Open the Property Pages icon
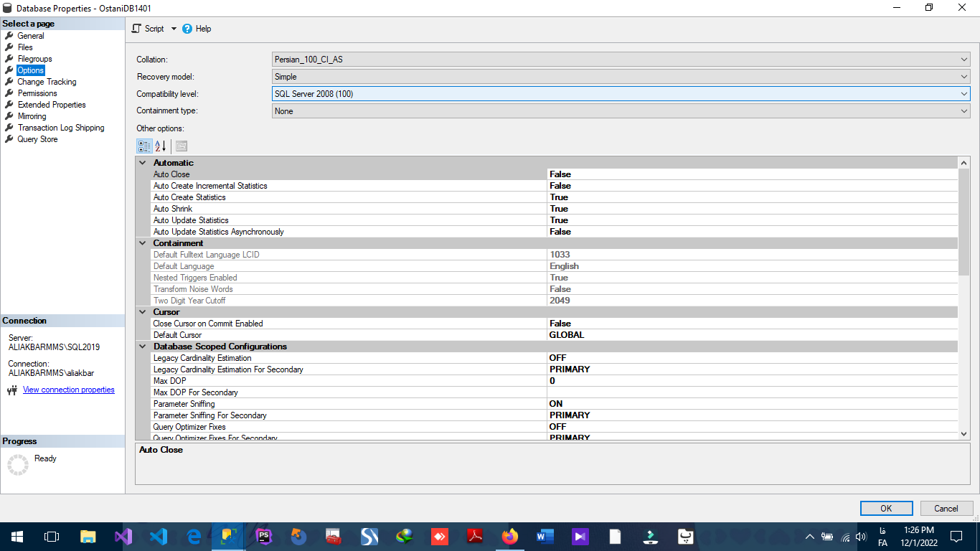This screenshot has height=551, width=980. pyautogui.click(x=181, y=146)
